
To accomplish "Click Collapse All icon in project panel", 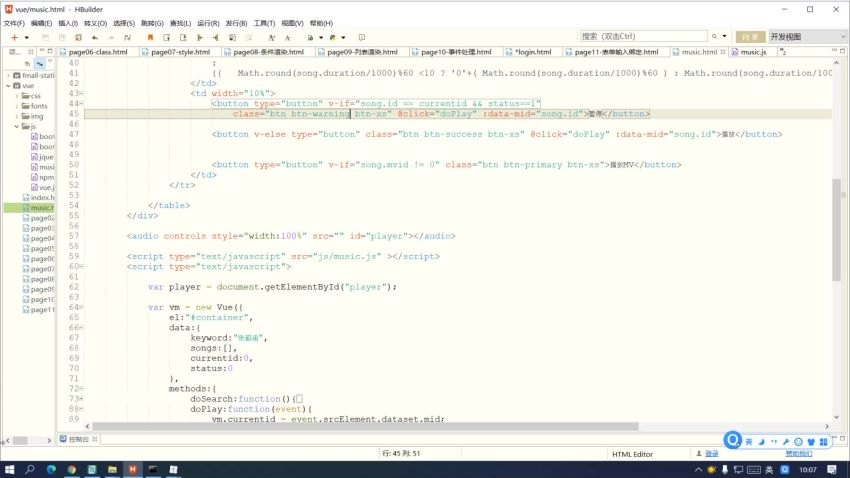I will click(x=27, y=63).
